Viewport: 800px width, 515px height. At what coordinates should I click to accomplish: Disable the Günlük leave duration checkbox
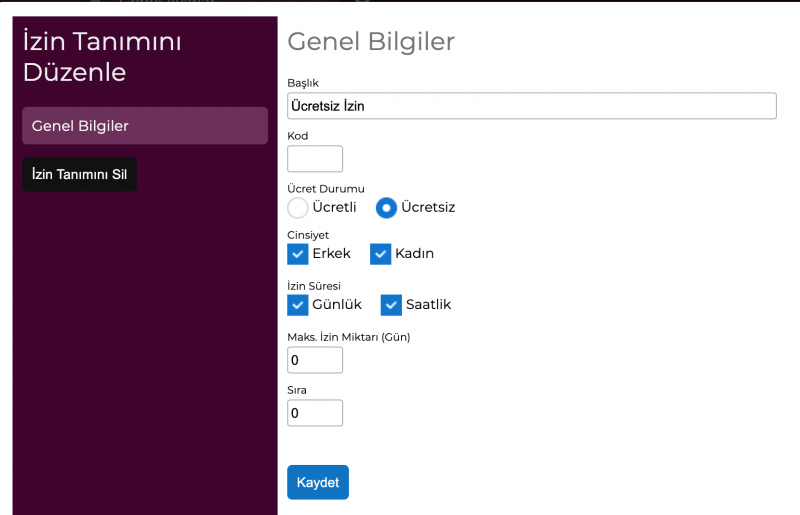(297, 305)
